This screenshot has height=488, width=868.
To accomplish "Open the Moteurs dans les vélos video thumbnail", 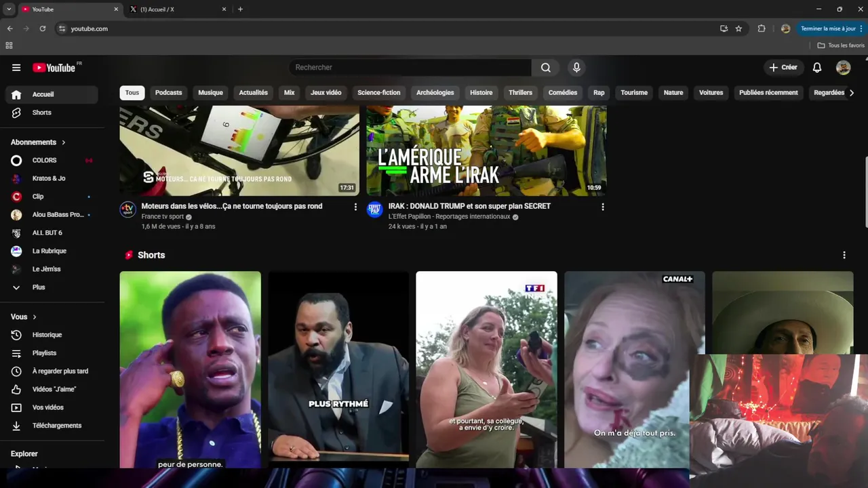I will (239, 150).
